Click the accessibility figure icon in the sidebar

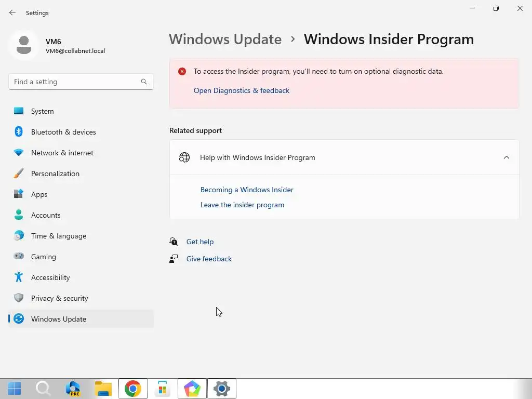(x=19, y=277)
